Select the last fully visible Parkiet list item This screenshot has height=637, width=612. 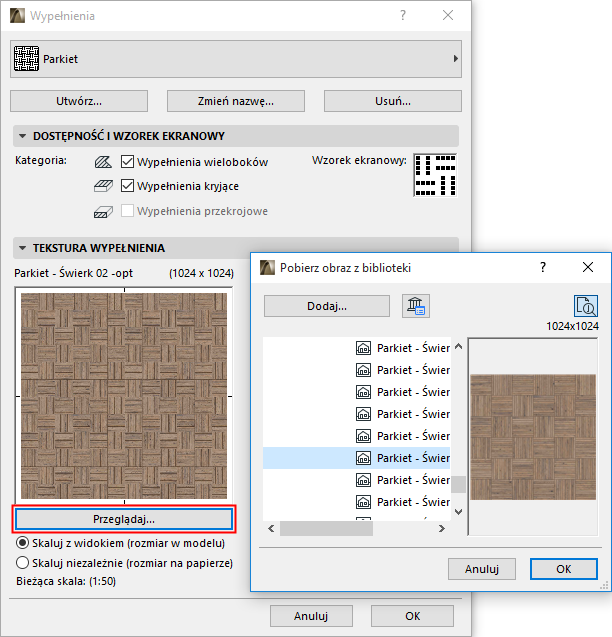357,502
